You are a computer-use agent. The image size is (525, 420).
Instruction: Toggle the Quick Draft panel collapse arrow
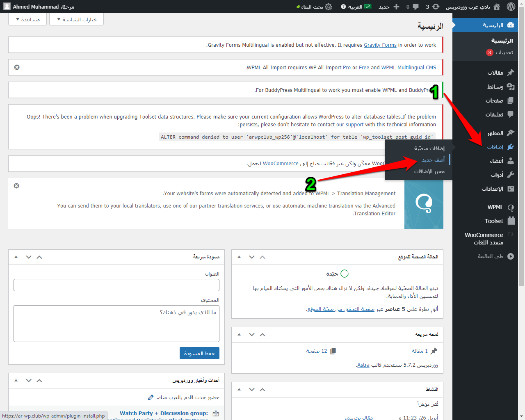(16, 257)
